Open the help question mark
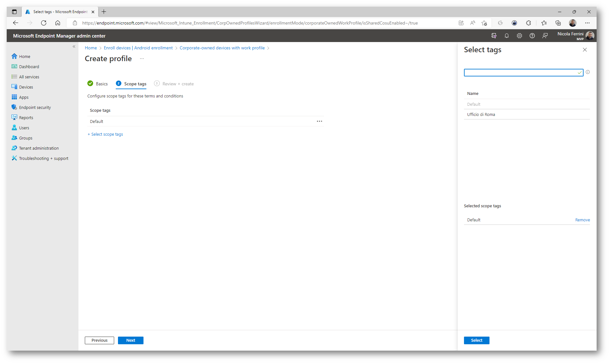Viewport: 610px width, 364px height. pos(532,36)
